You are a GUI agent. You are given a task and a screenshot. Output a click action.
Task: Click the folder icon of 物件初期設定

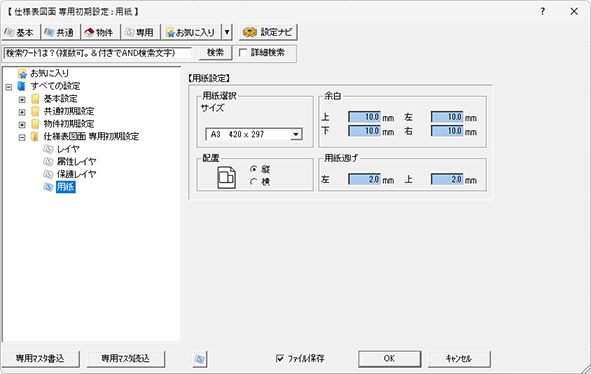(35, 124)
